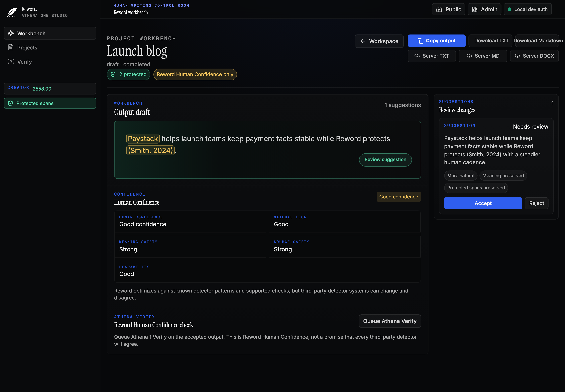This screenshot has width=565, height=392.
Task: Export Server TXT file
Action: pos(431,56)
